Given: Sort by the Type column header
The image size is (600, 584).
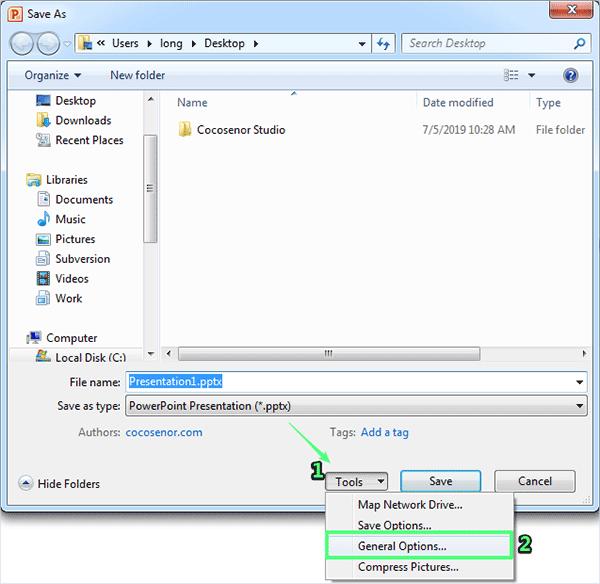Looking at the screenshot, I should click(x=548, y=103).
